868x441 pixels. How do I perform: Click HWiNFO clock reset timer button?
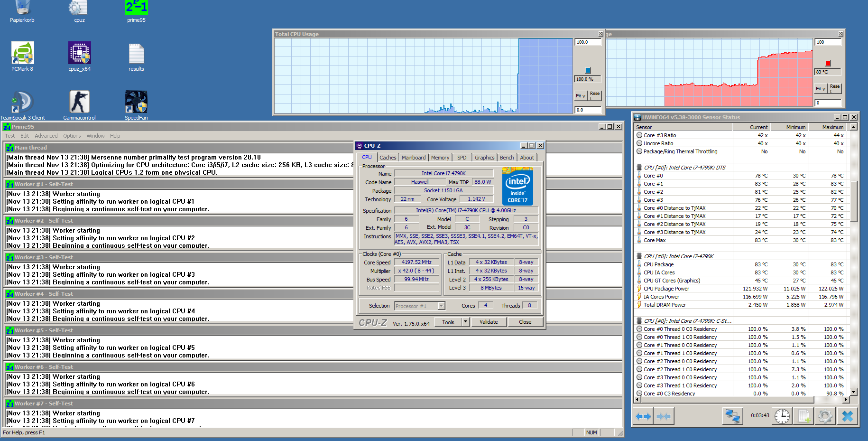coord(782,416)
